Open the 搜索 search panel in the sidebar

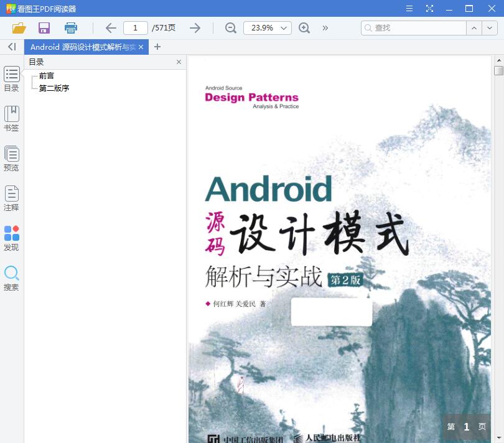pos(11,277)
